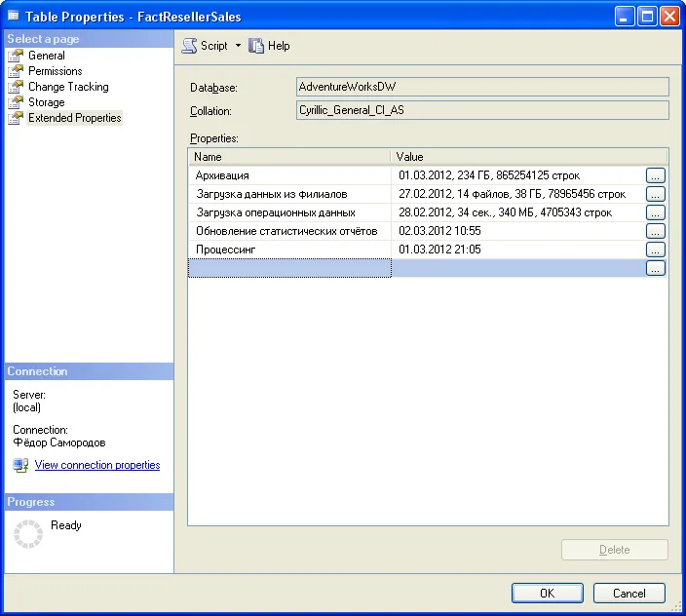This screenshot has height=616, width=686.
Task: Click the Script scroll icon
Action: [189, 46]
